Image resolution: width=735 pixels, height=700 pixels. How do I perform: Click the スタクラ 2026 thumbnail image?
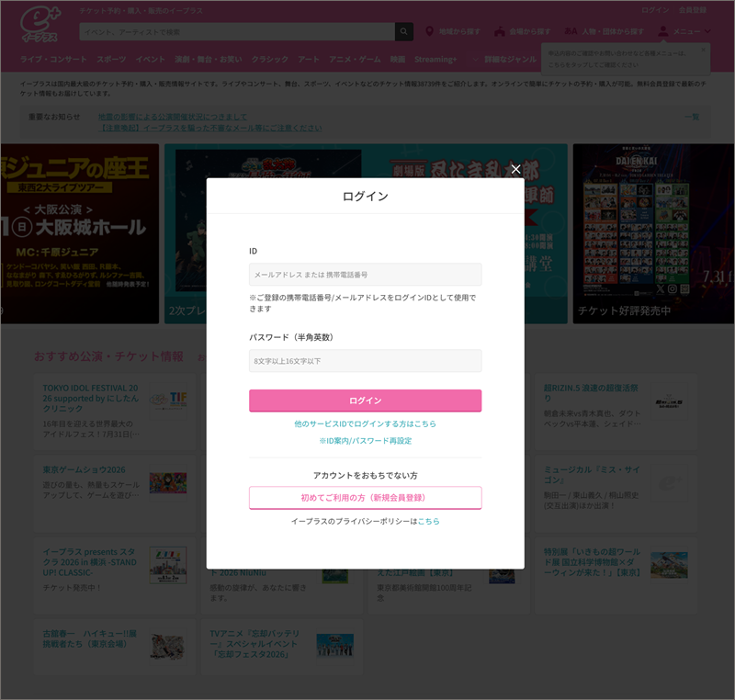click(168, 565)
